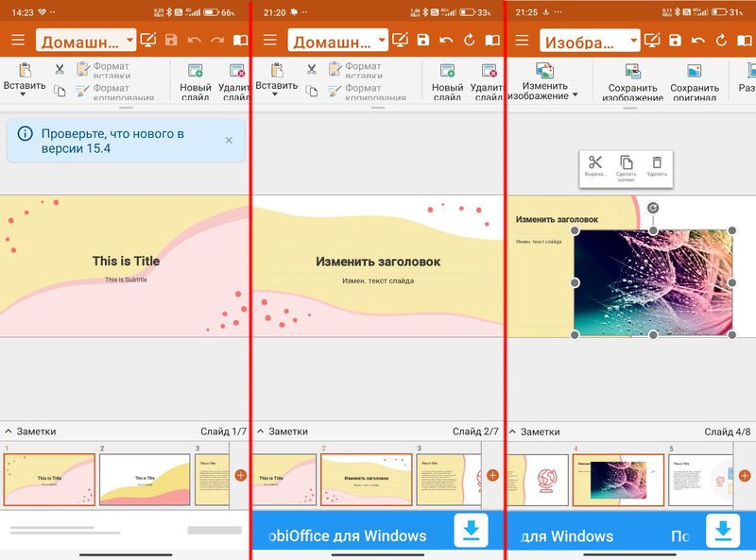
Task: Choose Вырезать in the image popup menu
Action: coord(595,166)
